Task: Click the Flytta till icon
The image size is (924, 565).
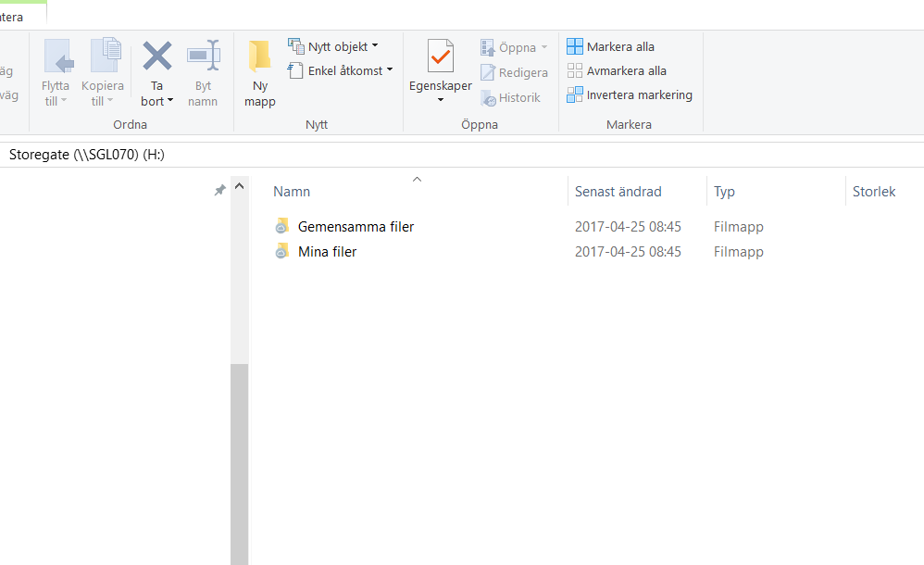Action: coord(57,56)
